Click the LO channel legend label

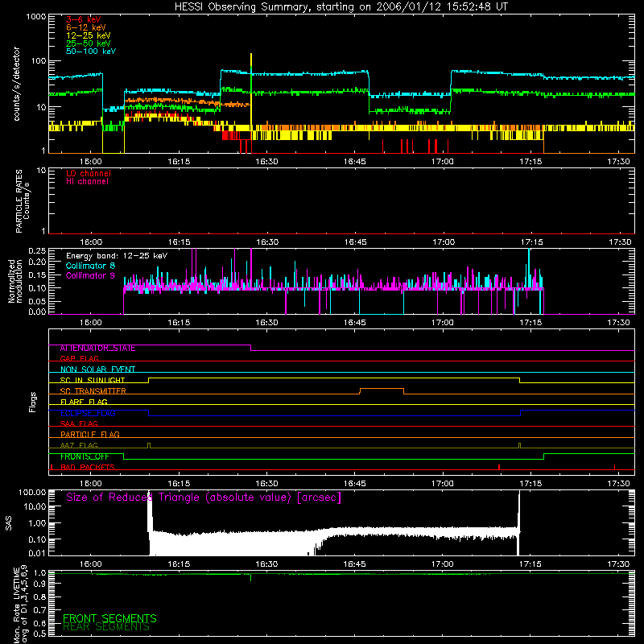tap(89, 173)
